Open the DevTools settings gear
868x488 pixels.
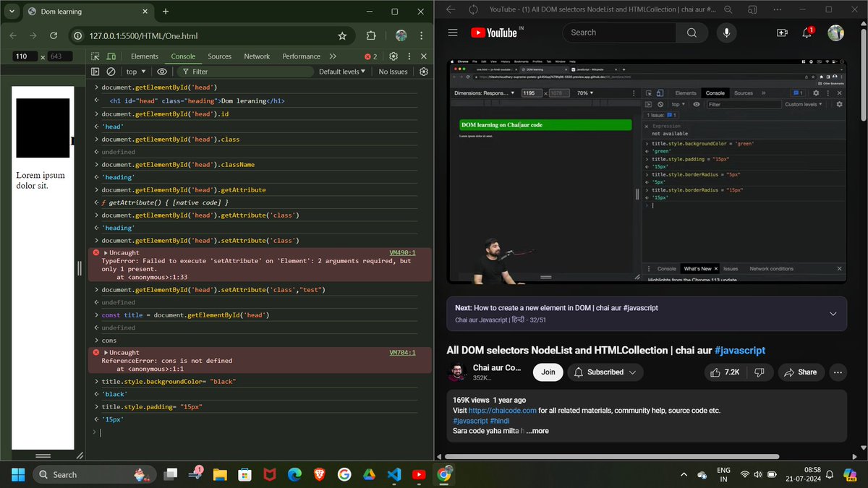click(393, 56)
